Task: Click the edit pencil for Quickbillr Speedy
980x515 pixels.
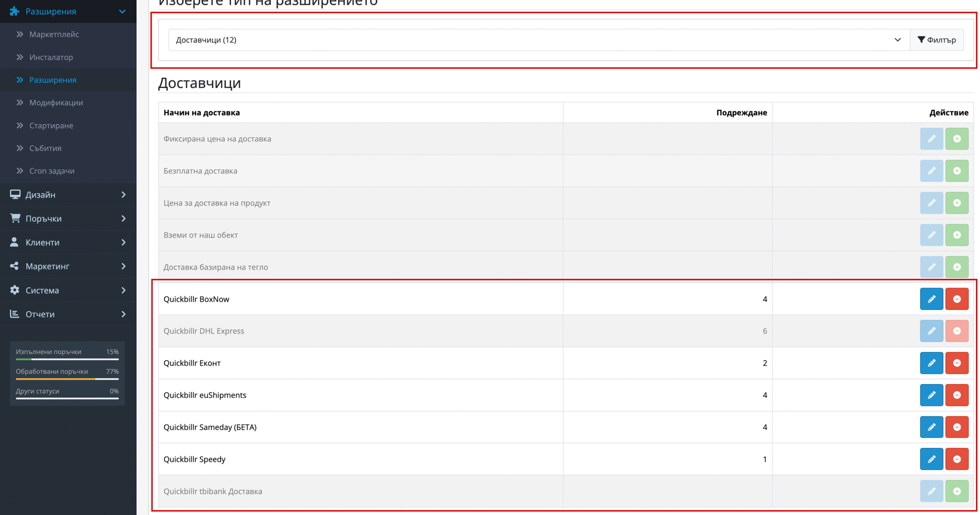Action: (931, 459)
